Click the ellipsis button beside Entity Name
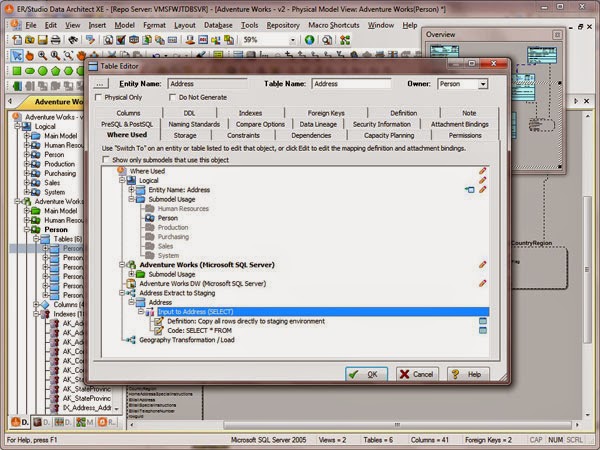 click(100, 84)
